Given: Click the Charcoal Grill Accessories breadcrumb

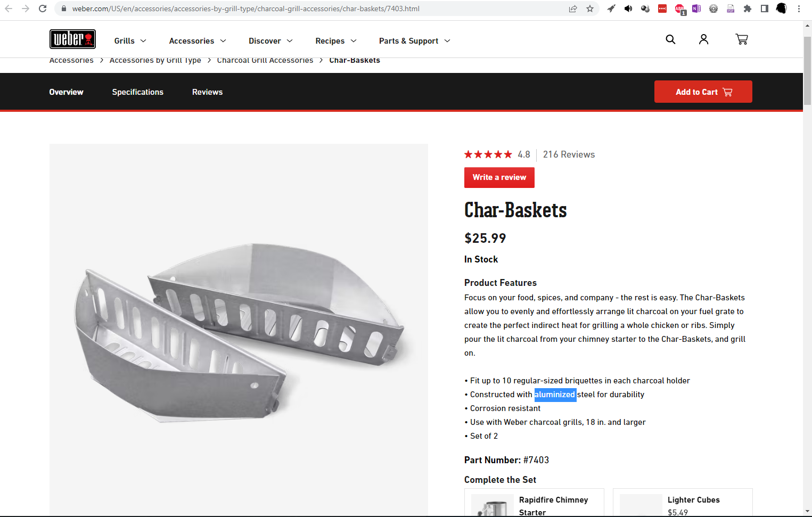Looking at the screenshot, I should pos(265,60).
